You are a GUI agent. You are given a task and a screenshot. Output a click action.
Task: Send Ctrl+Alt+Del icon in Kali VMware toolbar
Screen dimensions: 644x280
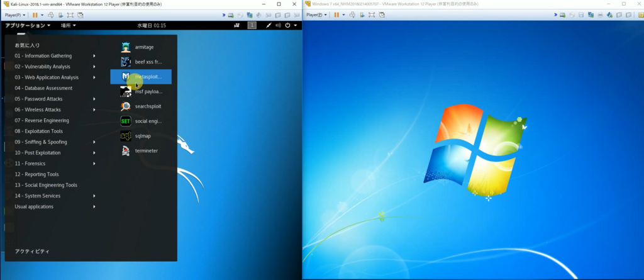[51, 15]
